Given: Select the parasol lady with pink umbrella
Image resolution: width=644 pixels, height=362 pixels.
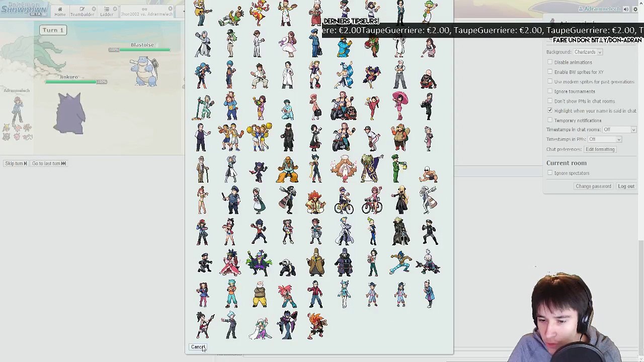Looking at the screenshot, I should click(x=400, y=106).
